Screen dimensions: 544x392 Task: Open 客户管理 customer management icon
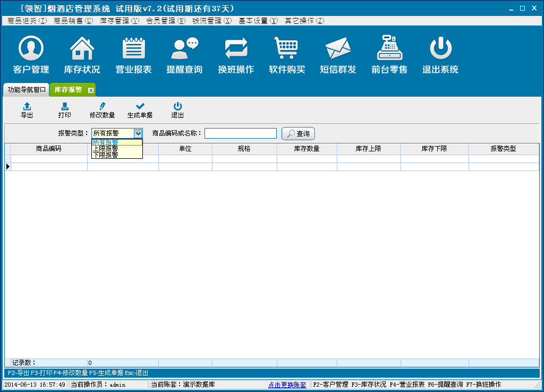31,49
